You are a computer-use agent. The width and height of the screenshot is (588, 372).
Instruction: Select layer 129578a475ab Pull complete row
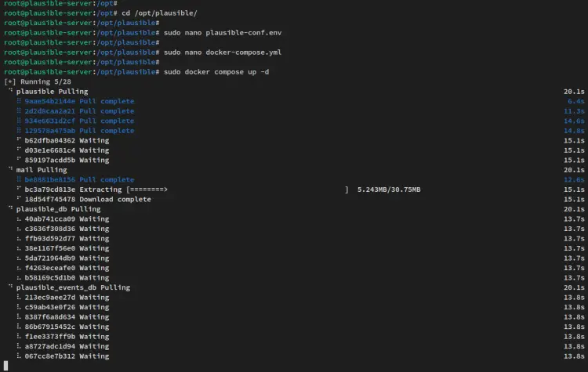pos(79,131)
